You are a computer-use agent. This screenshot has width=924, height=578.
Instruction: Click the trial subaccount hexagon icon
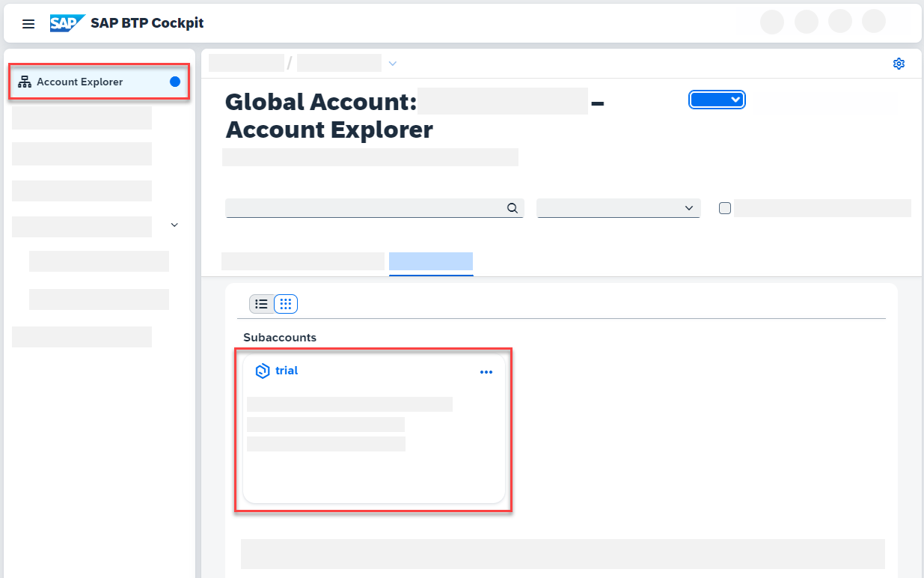(263, 371)
